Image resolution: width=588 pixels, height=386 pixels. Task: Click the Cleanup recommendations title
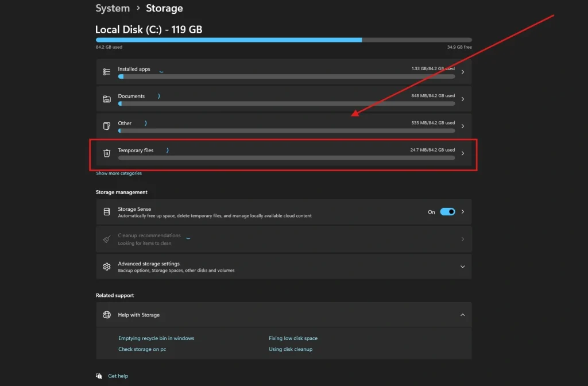[x=149, y=236]
